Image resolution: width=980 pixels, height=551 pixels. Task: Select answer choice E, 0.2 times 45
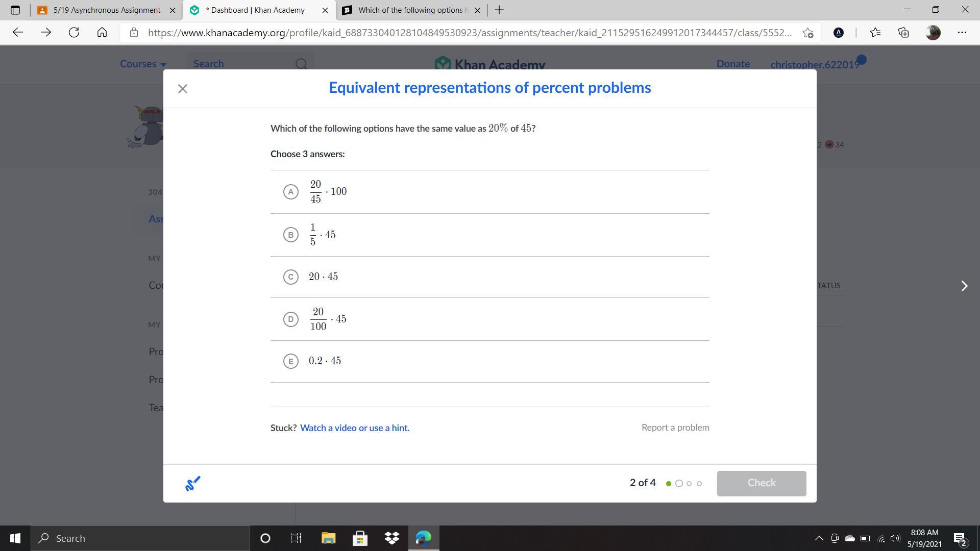point(291,361)
